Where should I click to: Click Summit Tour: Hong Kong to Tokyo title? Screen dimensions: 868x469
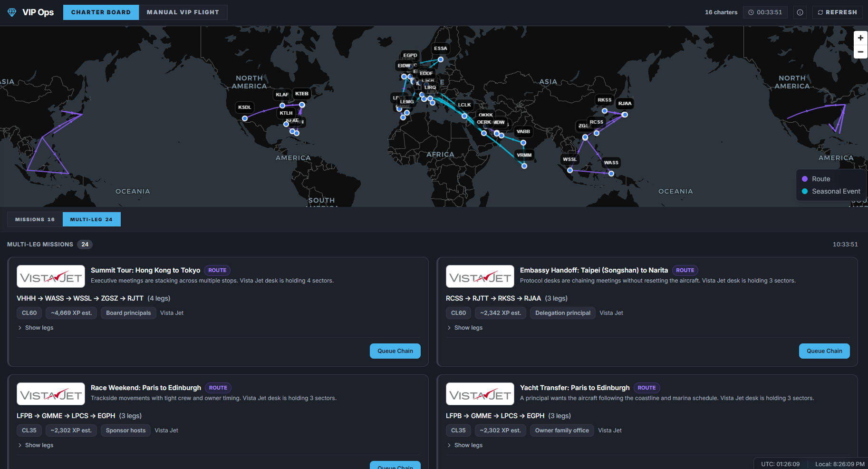point(145,270)
